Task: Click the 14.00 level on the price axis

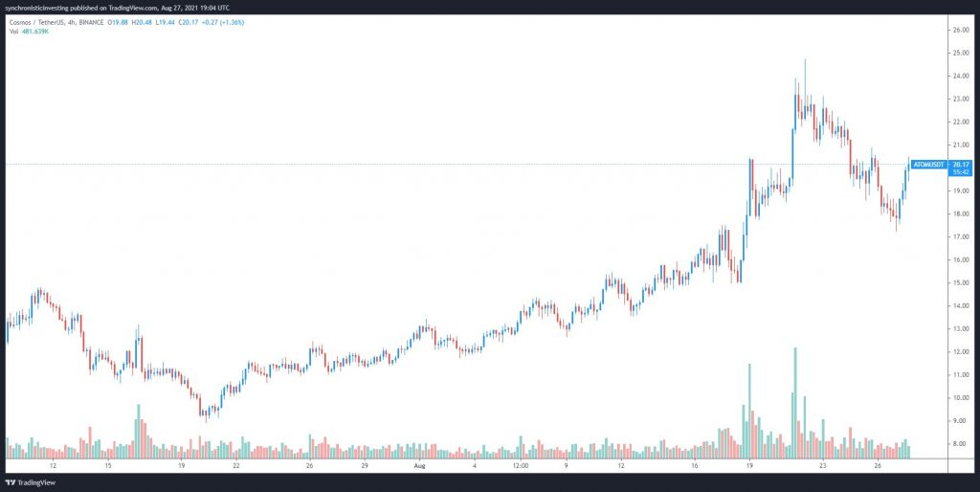Action: [x=959, y=306]
